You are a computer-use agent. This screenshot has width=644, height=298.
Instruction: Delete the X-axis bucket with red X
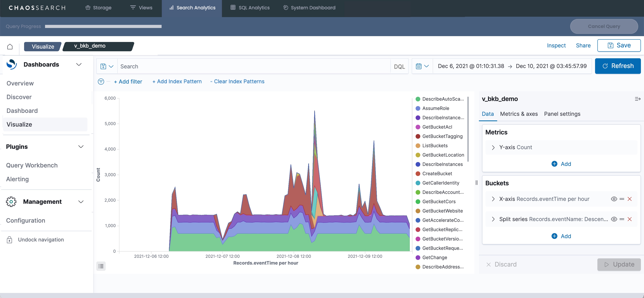click(x=629, y=199)
